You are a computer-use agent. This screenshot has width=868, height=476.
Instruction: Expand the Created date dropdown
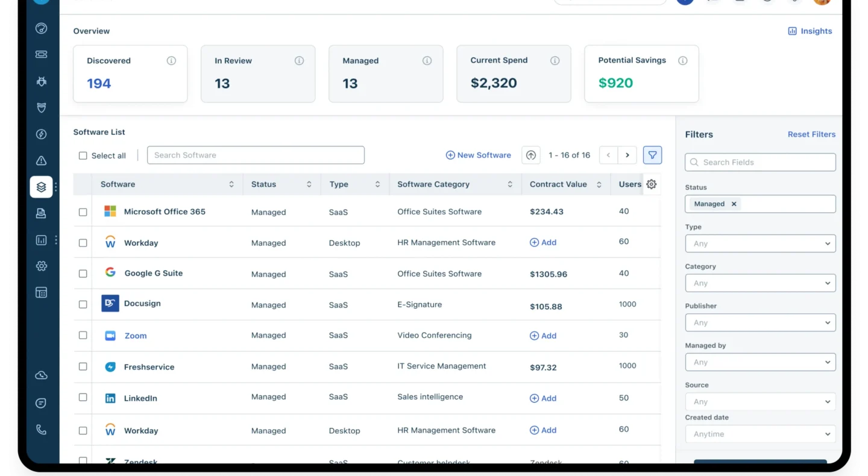point(760,434)
